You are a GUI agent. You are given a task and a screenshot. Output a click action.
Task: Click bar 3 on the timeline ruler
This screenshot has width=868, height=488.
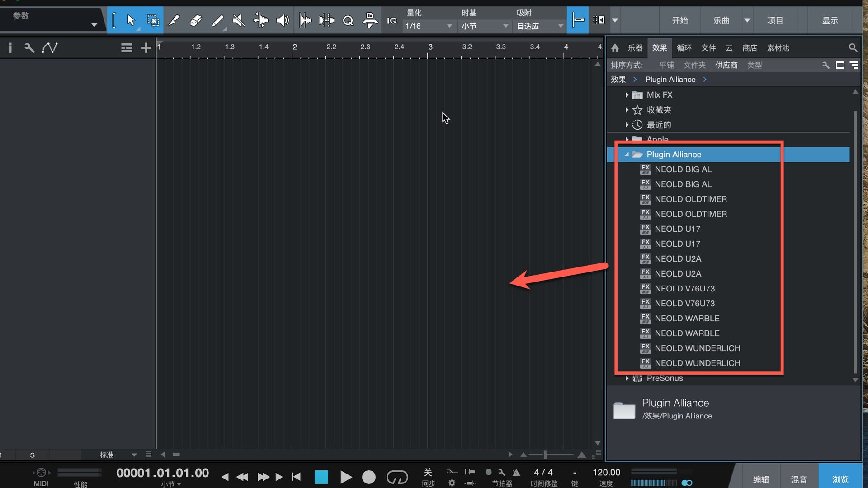(430, 47)
